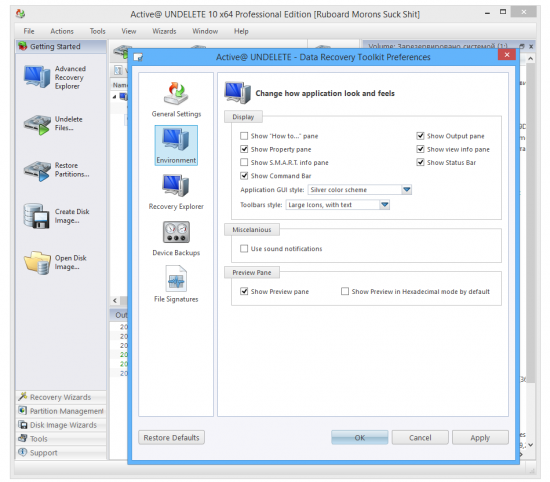Click the Undelete Files sidebar icon
The width and height of the screenshot is (550, 482).
tap(37, 125)
